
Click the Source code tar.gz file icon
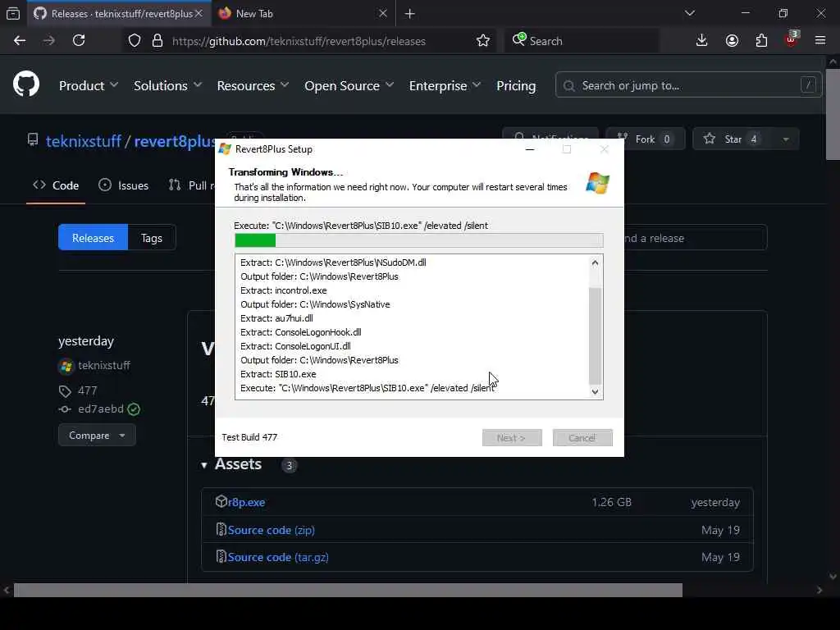pyautogui.click(x=221, y=557)
